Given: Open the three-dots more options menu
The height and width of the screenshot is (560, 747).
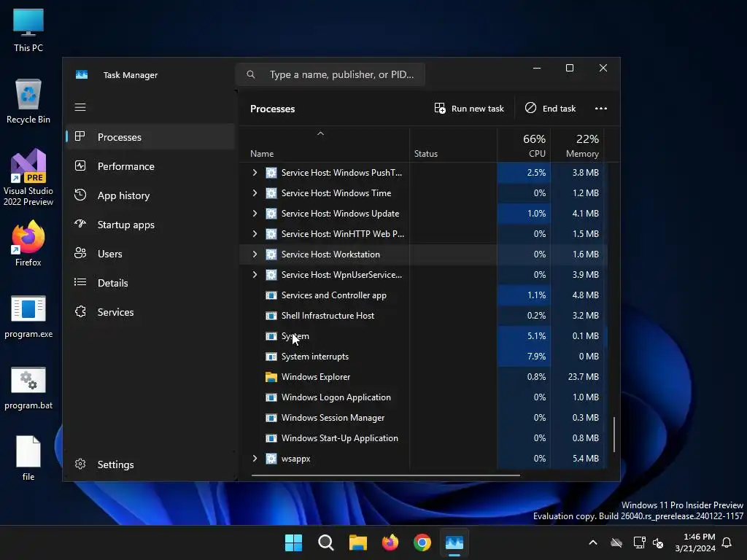Looking at the screenshot, I should (601, 109).
